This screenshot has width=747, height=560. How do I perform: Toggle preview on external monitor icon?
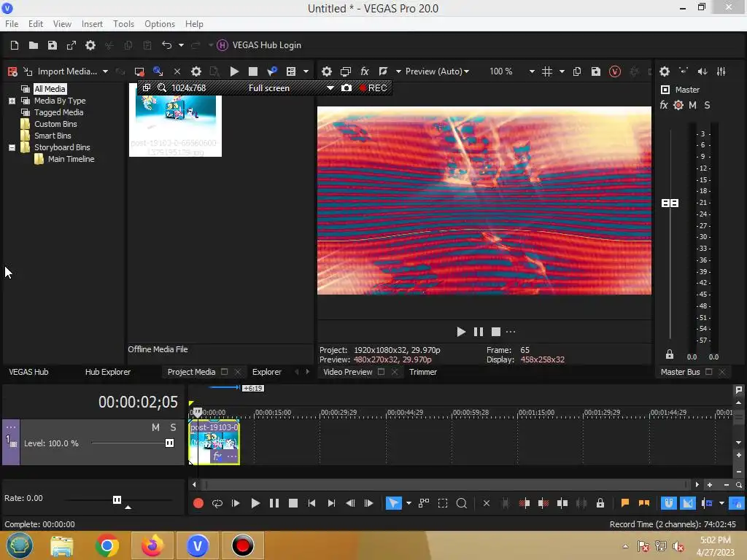coord(345,71)
